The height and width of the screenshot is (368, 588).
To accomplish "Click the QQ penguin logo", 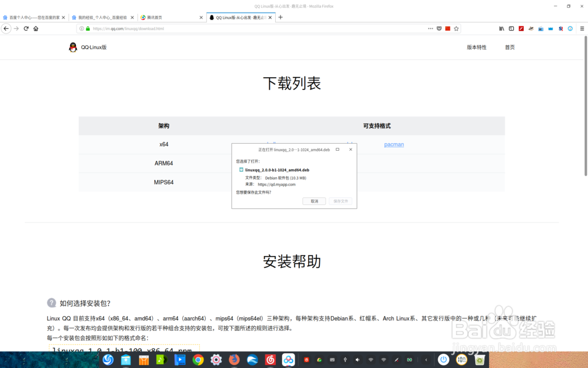I will (x=73, y=47).
